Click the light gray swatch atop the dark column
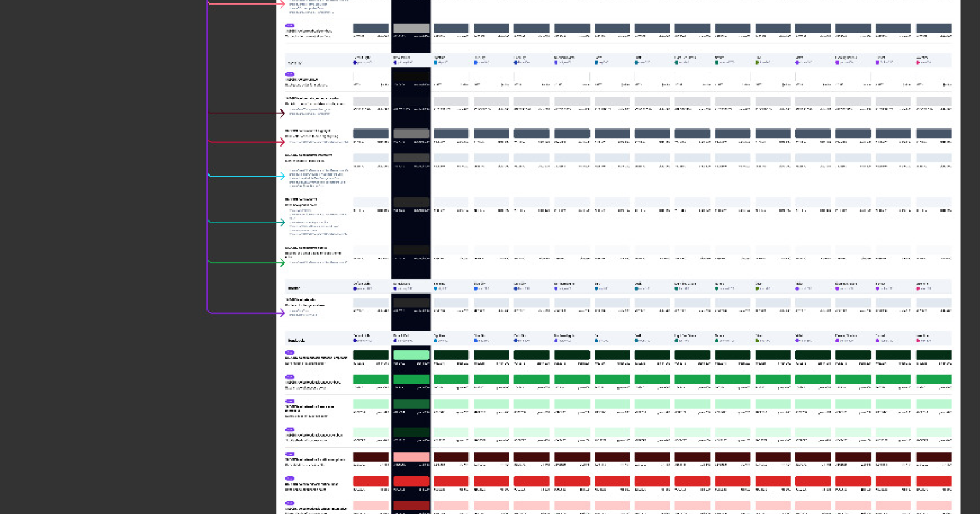This screenshot has width=980, height=514. pyautogui.click(x=411, y=28)
